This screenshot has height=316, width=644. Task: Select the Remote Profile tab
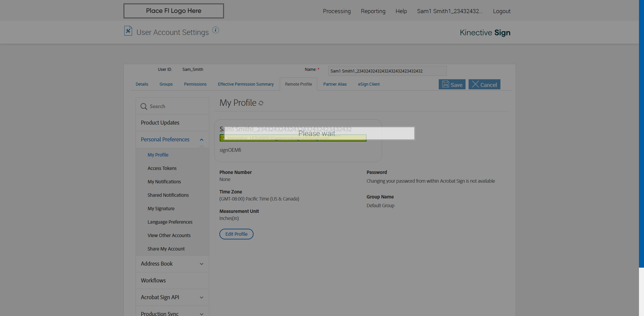299,84
